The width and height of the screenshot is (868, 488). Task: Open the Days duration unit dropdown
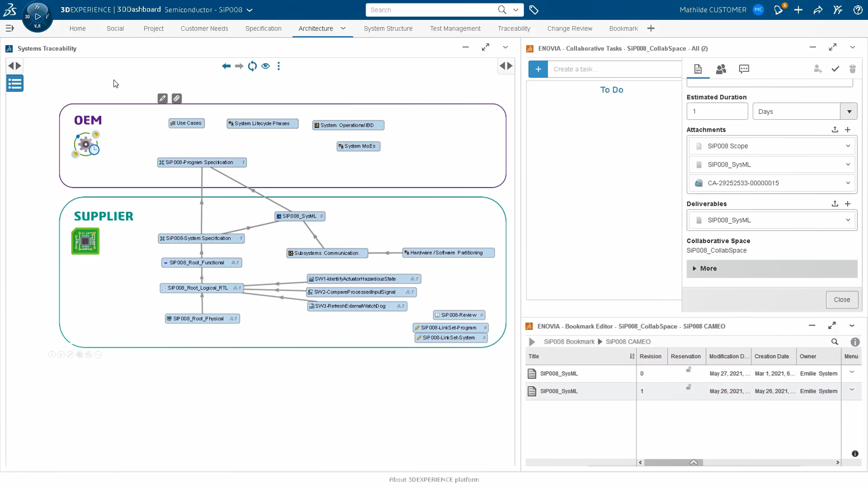(849, 112)
